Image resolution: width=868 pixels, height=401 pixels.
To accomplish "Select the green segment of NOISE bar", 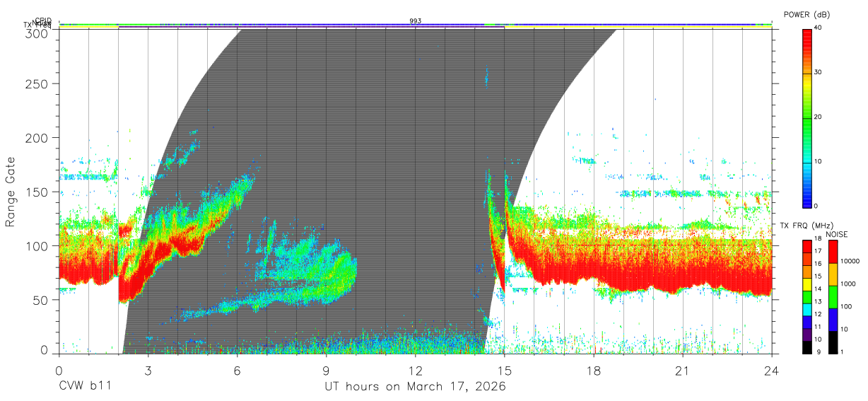I will 833,297.
